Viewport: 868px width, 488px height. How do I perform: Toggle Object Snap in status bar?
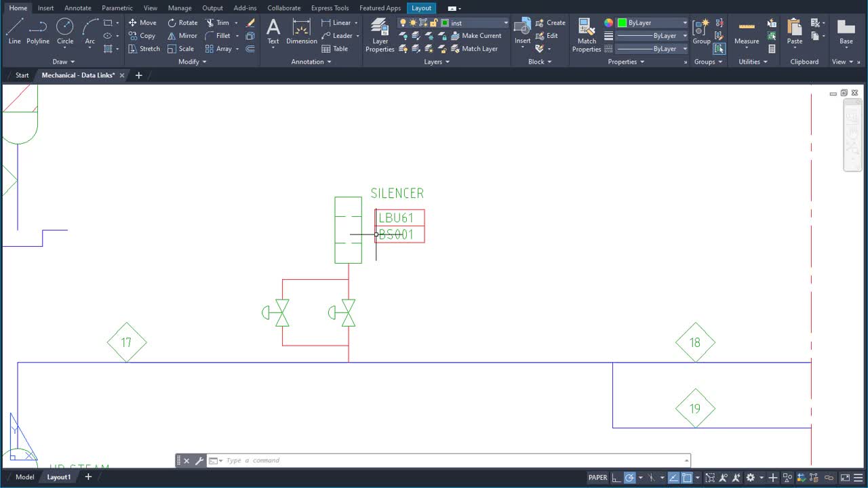pyautogui.click(x=687, y=478)
